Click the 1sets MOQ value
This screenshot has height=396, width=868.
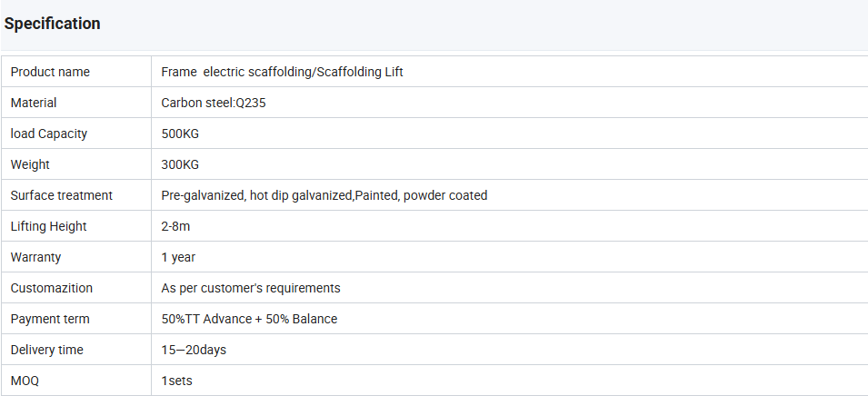(176, 381)
